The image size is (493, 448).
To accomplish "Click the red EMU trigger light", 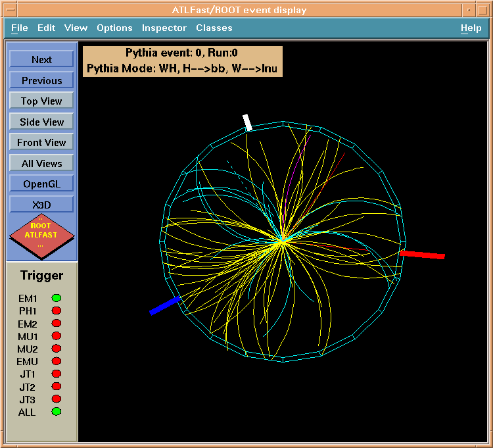I will pos(57,361).
